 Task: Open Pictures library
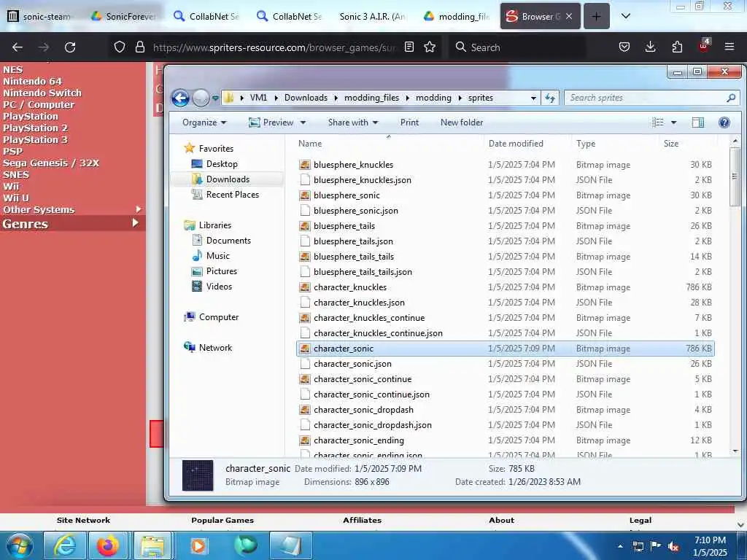(x=222, y=271)
